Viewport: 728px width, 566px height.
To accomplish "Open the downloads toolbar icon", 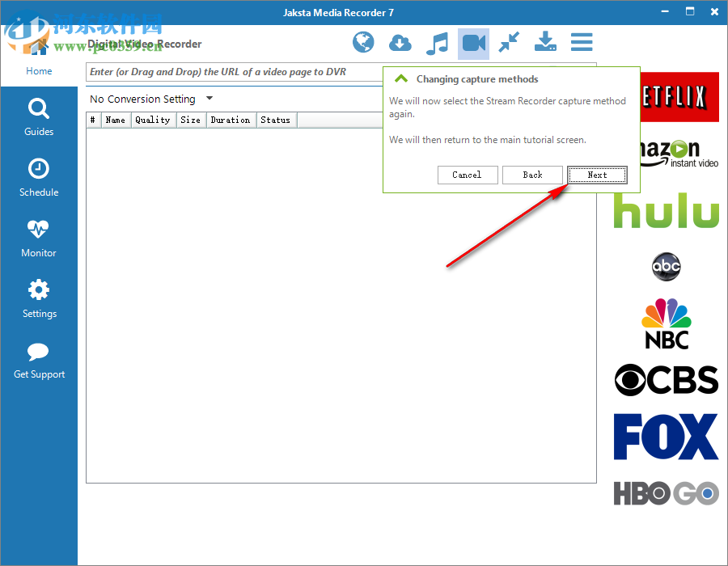I will click(544, 42).
